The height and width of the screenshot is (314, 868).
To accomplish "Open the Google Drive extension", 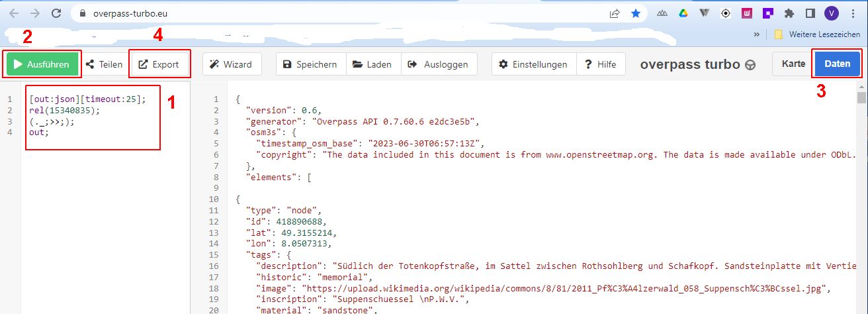I will [x=684, y=13].
